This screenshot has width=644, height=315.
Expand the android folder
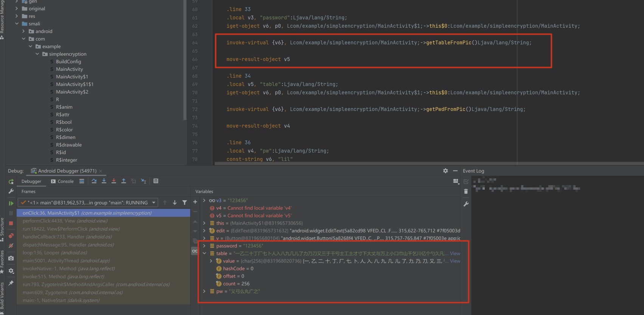coord(23,31)
